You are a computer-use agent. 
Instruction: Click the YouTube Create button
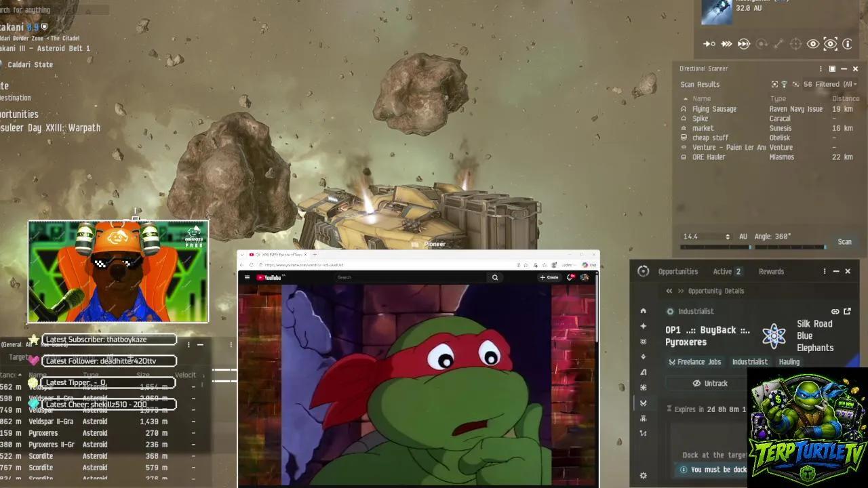[x=549, y=277]
